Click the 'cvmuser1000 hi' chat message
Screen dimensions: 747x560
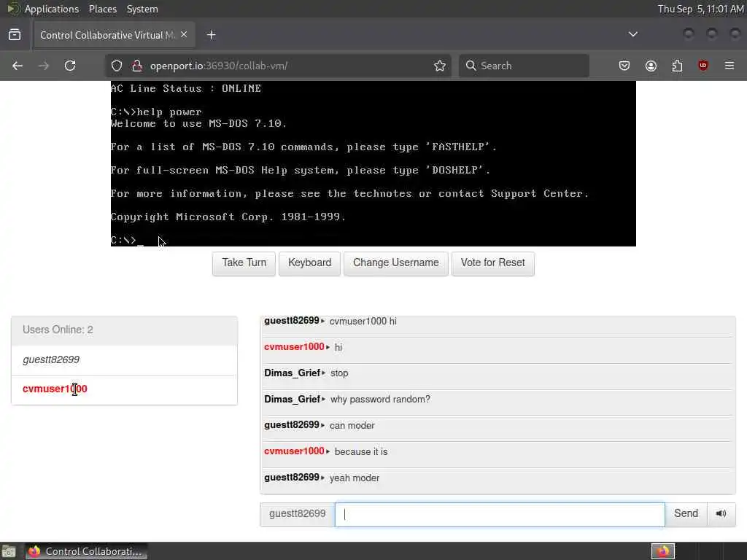(x=363, y=322)
